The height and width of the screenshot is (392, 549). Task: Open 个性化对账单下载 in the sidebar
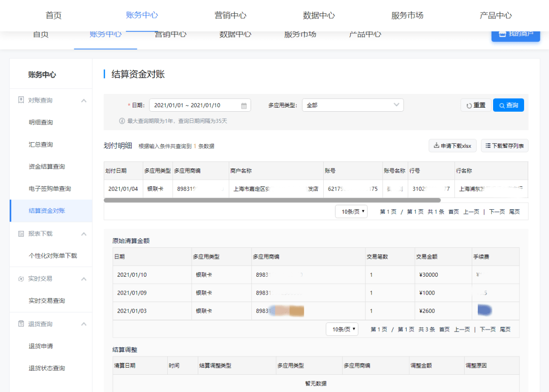(53, 255)
